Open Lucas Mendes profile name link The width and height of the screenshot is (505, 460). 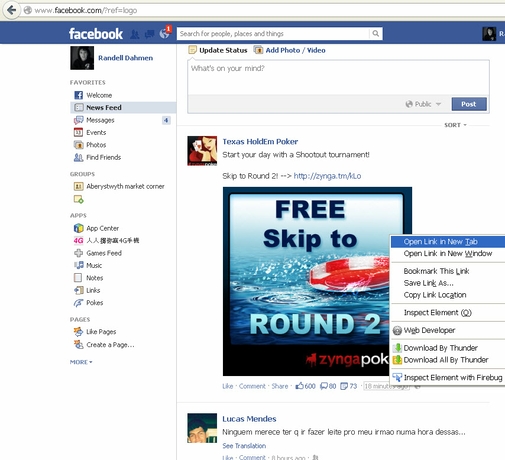(x=249, y=419)
